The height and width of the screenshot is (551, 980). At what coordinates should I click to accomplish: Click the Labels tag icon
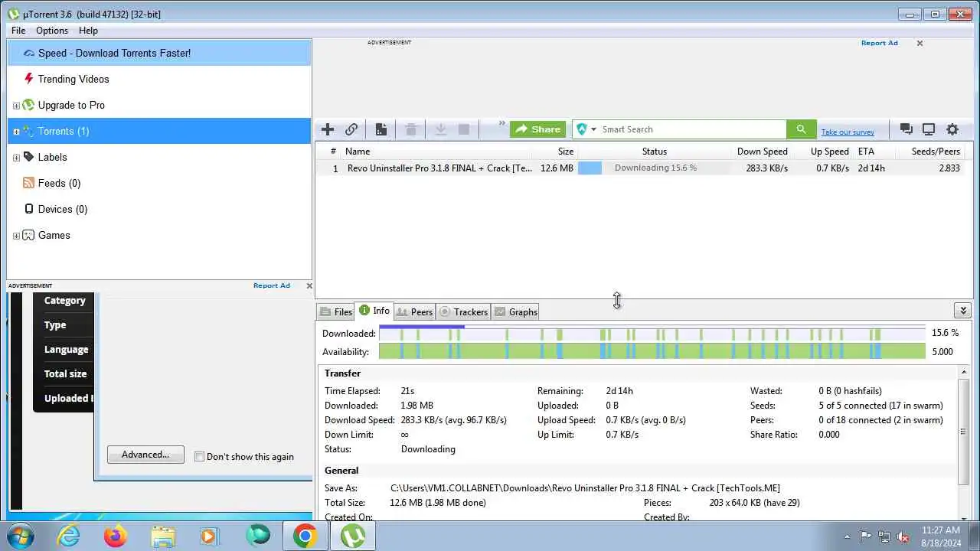pyautogui.click(x=28, y=157)
